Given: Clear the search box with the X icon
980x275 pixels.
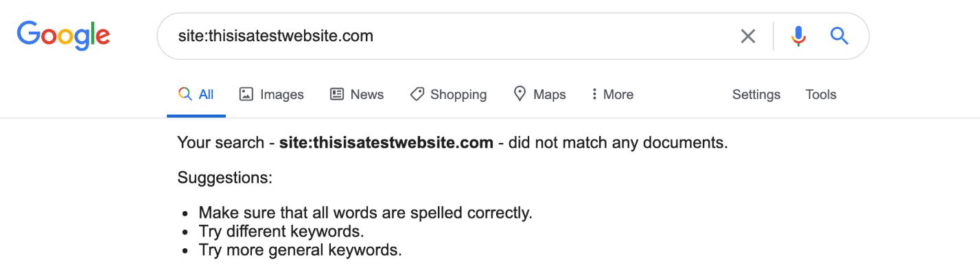Looking at the screenshot, I should tap(748, 36).
